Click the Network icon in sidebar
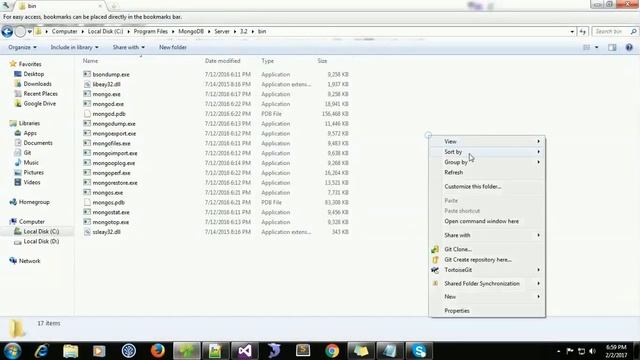Screen dimensions: 640x360 click(x=13, y=261)
